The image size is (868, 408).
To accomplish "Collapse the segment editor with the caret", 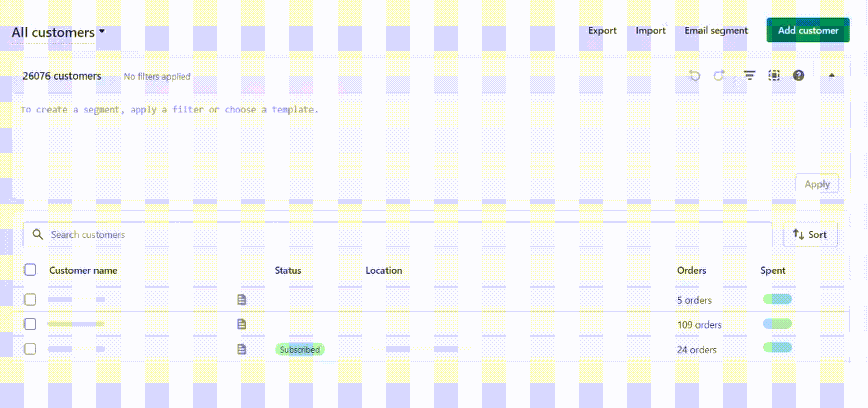I will click(832, 75).
